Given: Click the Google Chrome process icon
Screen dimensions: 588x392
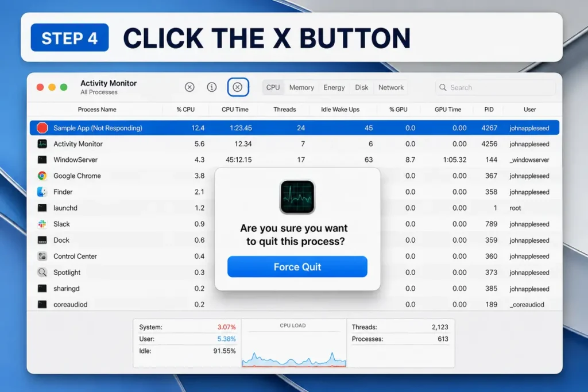Looking at the screenshot, I should [x=42, y=176].
